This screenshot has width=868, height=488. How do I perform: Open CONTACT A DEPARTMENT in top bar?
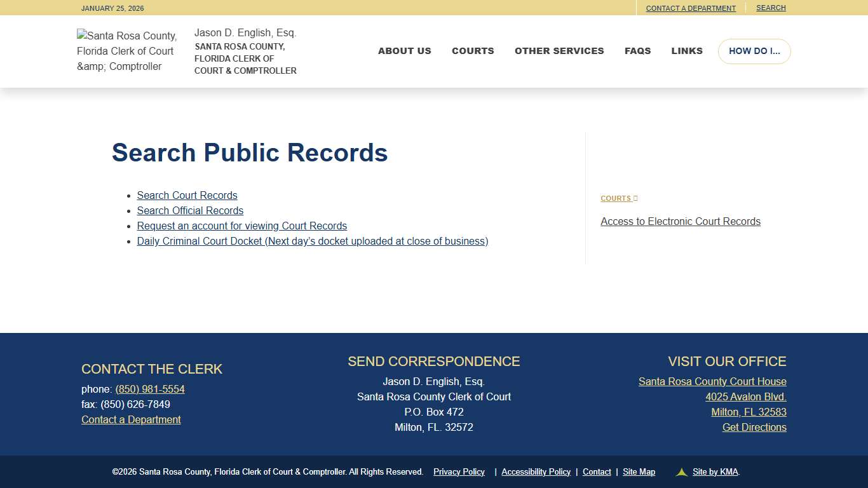pyautogui.click(x=691, y=8)
